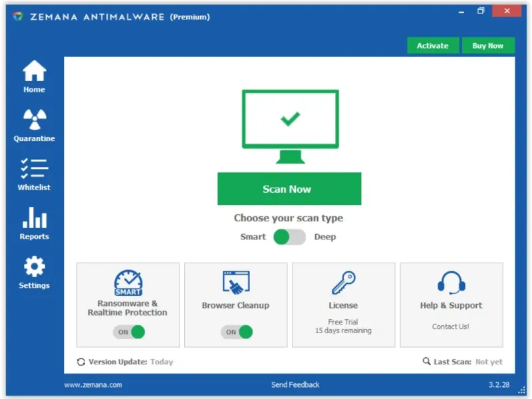Click the License key icon
532x399 pixels.
(x=343, y=282)
